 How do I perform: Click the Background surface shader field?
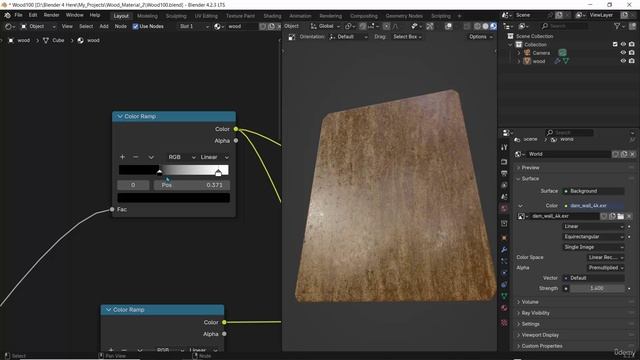coord(593,191)
